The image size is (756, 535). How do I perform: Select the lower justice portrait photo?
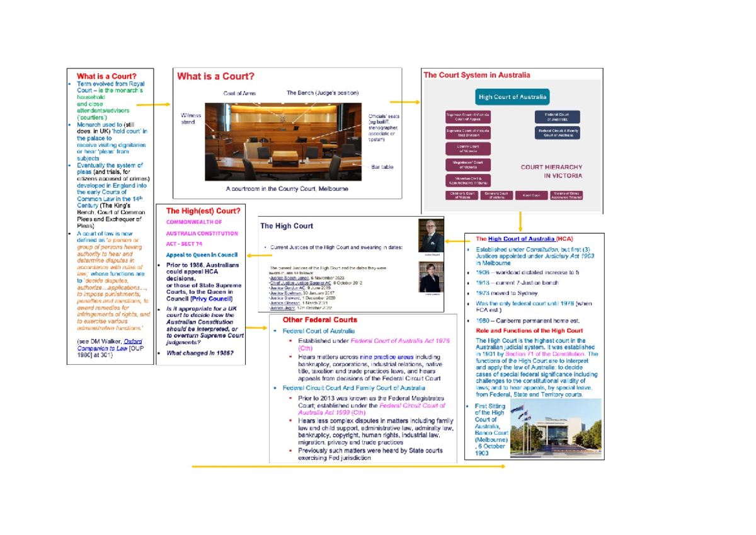(431, 277)
